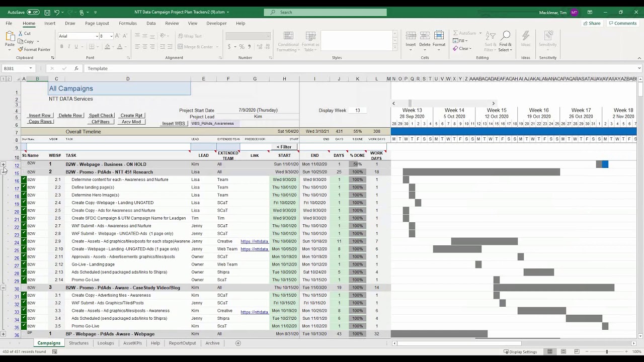Select outline level 1 button
Screen dimensions: 644x362
pyautogui.click(x=3, y=79)
